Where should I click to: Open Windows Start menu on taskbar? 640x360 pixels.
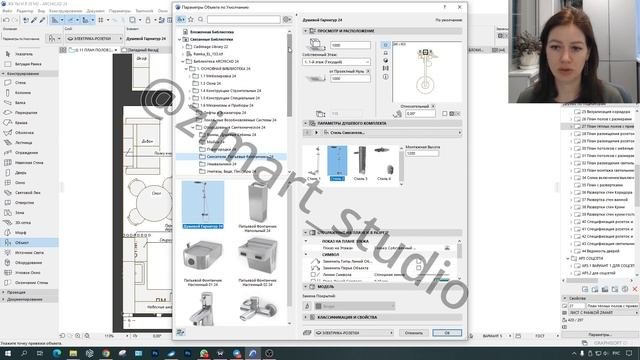coord(7,353)
